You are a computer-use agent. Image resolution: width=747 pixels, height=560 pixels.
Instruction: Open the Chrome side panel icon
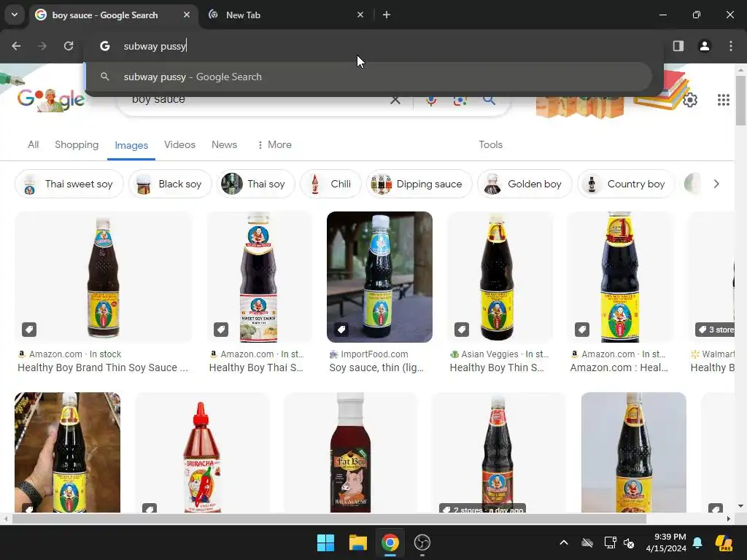(678, 46)
